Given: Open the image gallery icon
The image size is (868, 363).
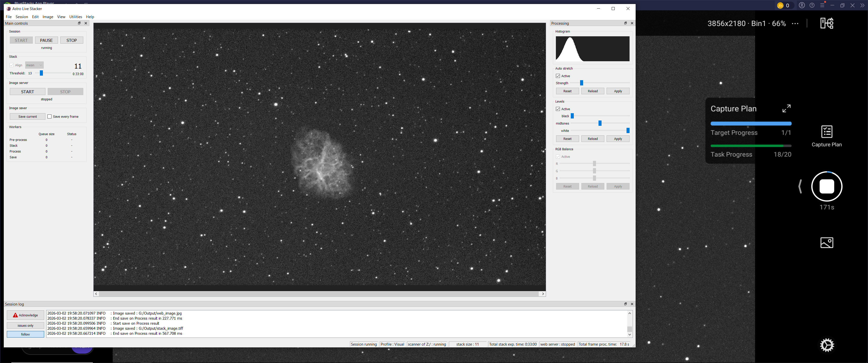Looking at the screenshot, I should click(827, 243).
